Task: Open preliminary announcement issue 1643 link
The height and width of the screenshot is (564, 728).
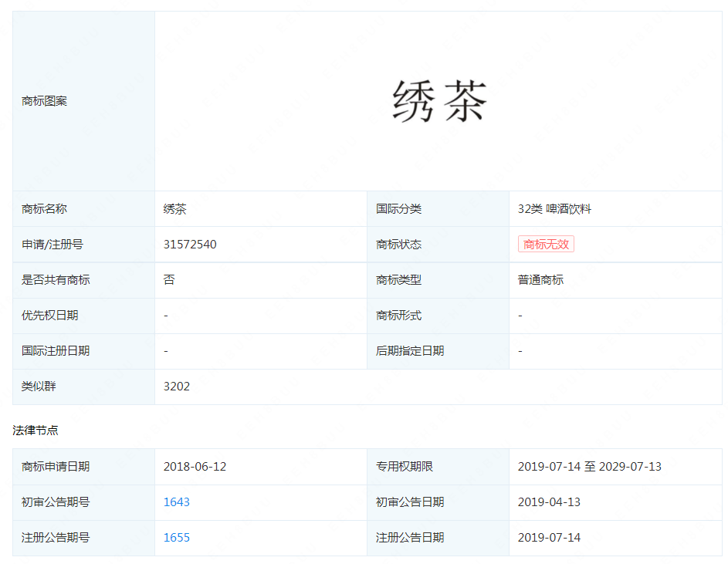Action: [x=177, y=502]
